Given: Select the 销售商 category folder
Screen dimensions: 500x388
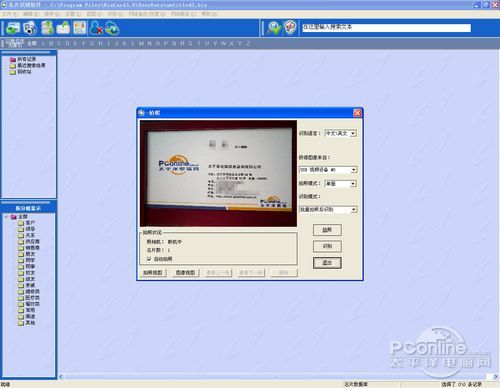Looking at the screenshot, I should (x=32, y=248).
